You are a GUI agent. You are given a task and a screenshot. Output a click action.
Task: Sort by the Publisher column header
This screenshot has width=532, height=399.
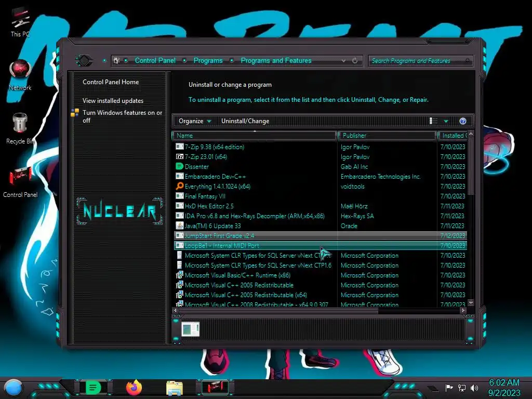tap(388, 136)
